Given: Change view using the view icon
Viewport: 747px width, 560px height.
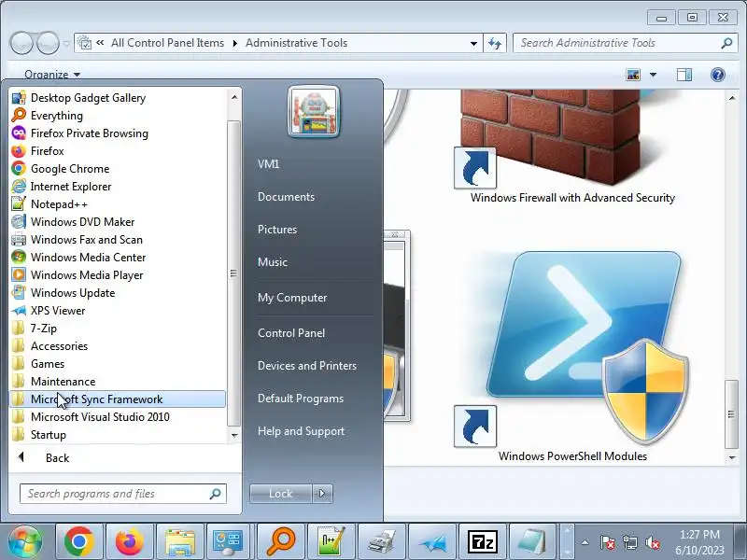Looking at the screenshot, I should 633,75.
